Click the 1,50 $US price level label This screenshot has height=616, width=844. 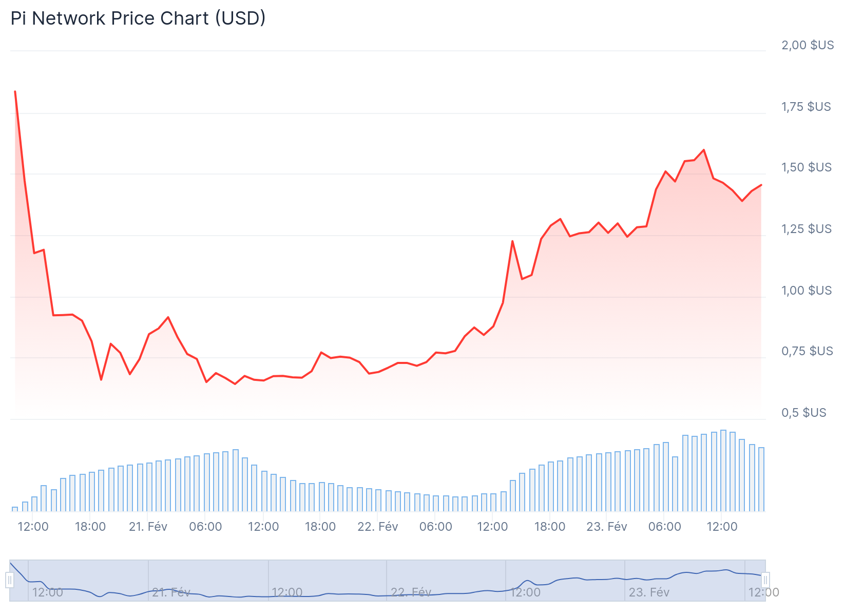point(807,167)
